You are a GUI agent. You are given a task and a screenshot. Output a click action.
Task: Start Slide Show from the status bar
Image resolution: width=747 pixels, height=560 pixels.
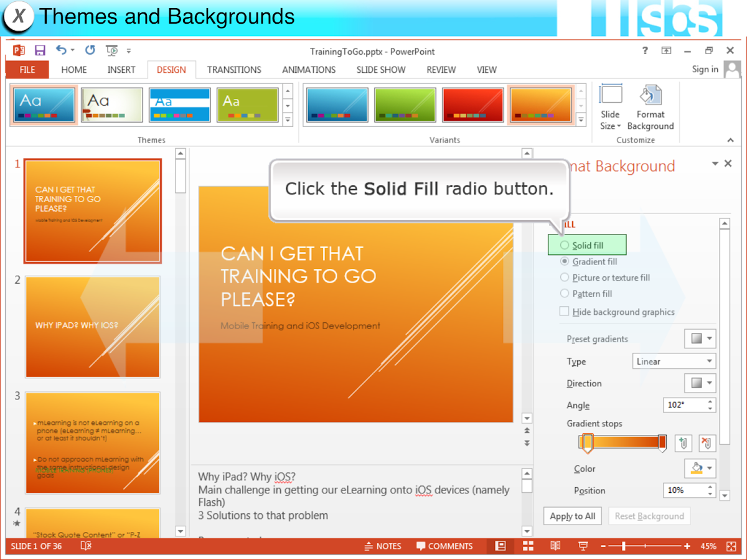pyautogui.click(x=583, y=546)
